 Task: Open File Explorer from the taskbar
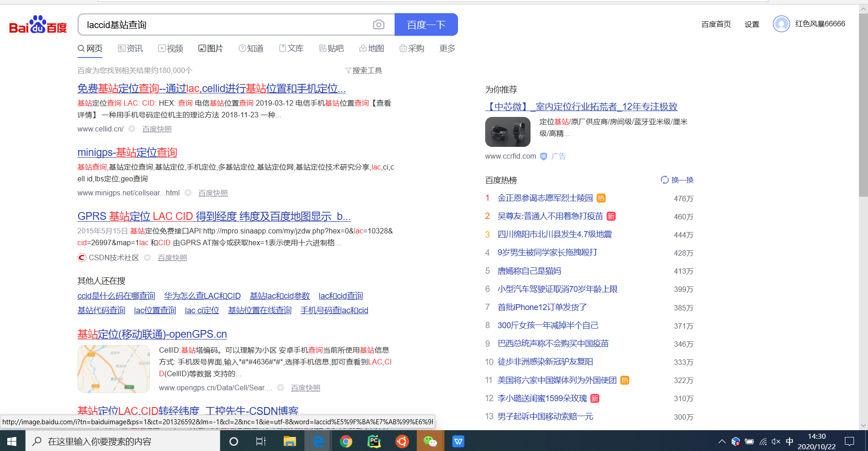pyautogui.click(x=289, y=441)
